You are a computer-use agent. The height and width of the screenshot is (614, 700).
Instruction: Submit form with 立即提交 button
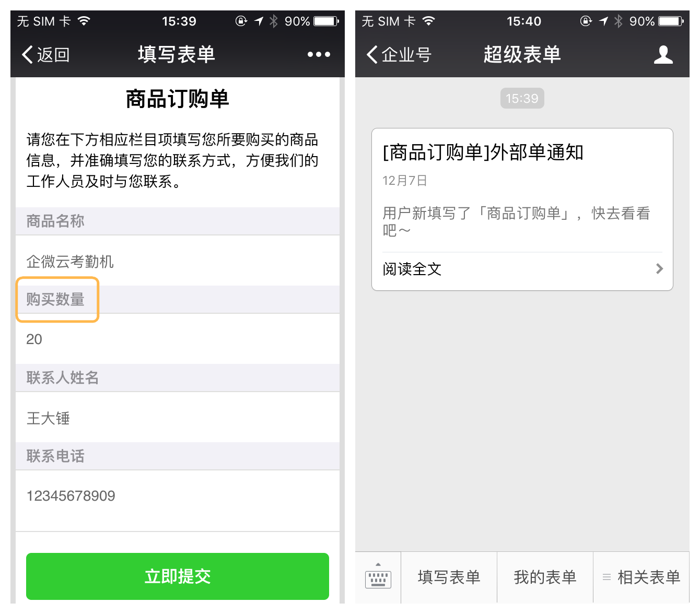178,576
